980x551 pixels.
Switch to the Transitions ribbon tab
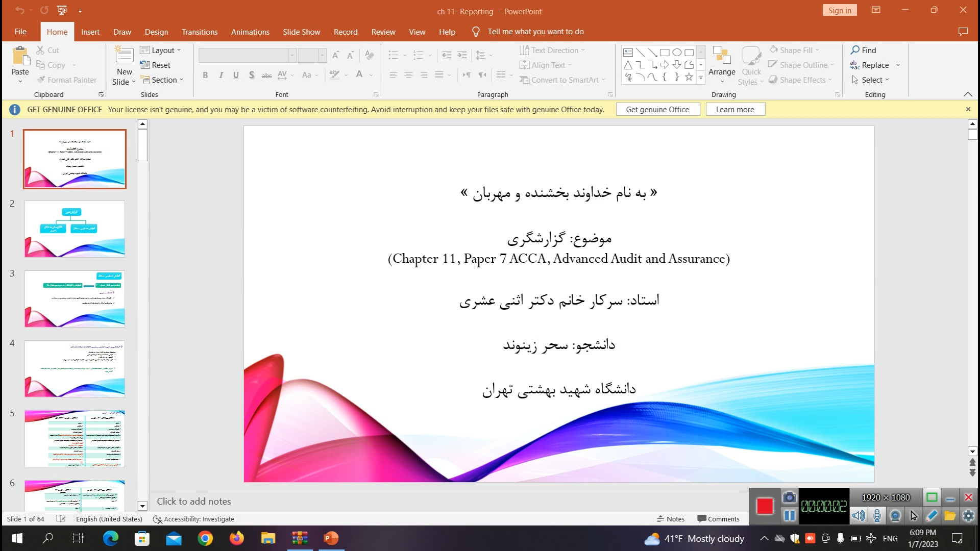coord(200,32)
